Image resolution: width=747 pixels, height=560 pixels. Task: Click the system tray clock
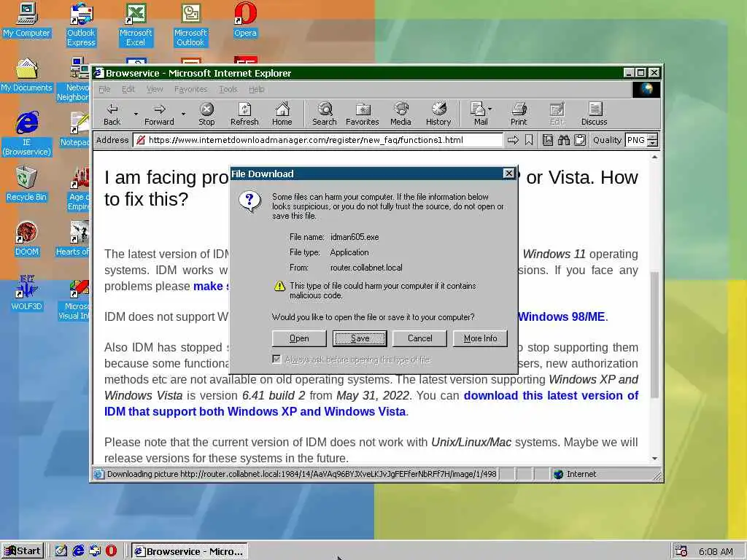pos(716,551)
